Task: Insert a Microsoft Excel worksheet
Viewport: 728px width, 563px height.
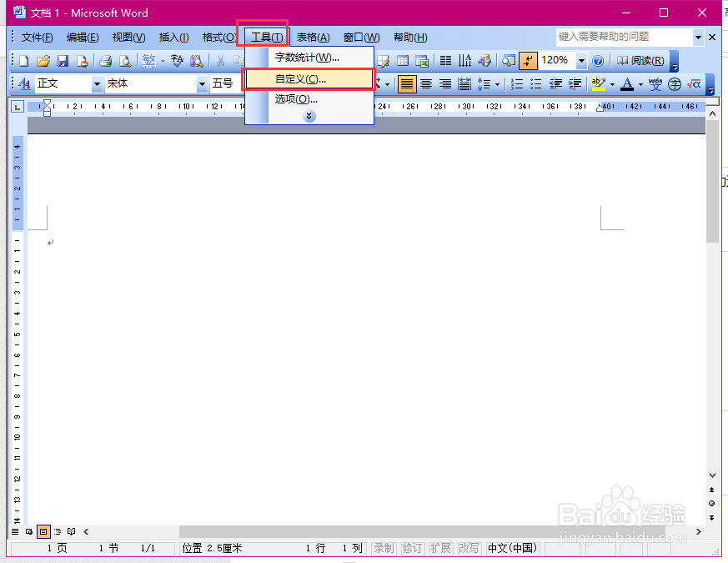Action: (421, 61)
